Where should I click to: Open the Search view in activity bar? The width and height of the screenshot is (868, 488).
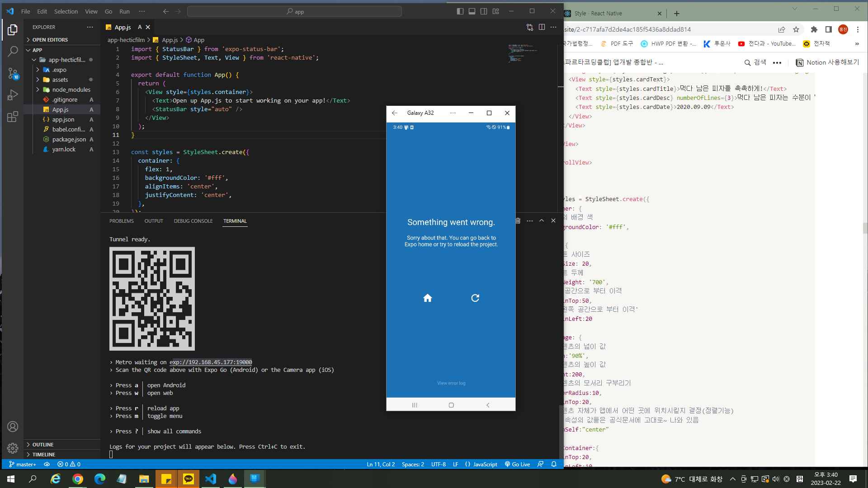click(13, 52)
